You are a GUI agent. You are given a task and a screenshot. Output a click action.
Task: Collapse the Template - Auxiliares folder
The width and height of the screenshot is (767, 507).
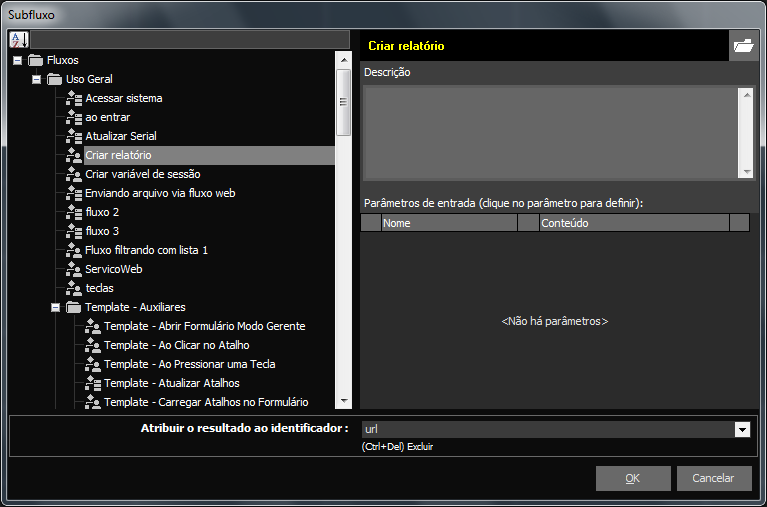click(55, 307)
